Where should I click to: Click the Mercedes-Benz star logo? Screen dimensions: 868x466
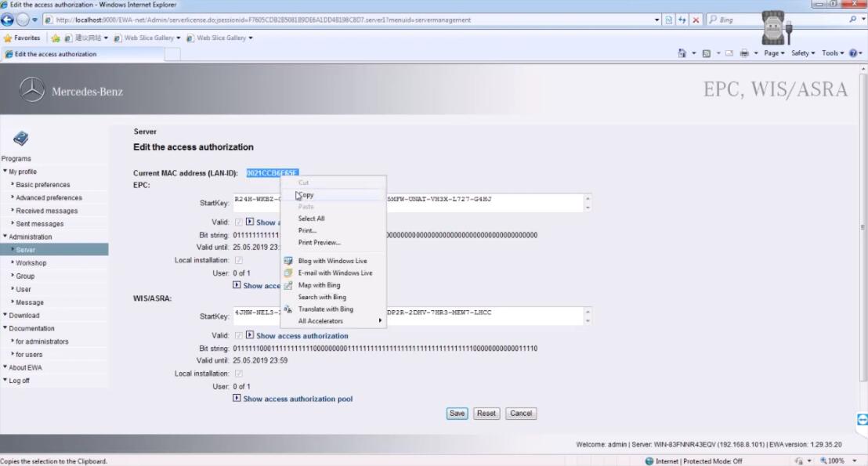tap(32, 89)
